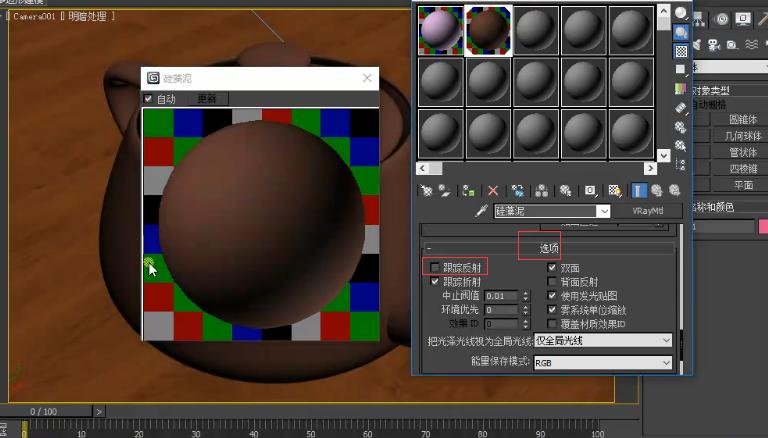Click Make Preview icon
The image size is (768, 438).
tap(681, 108)
